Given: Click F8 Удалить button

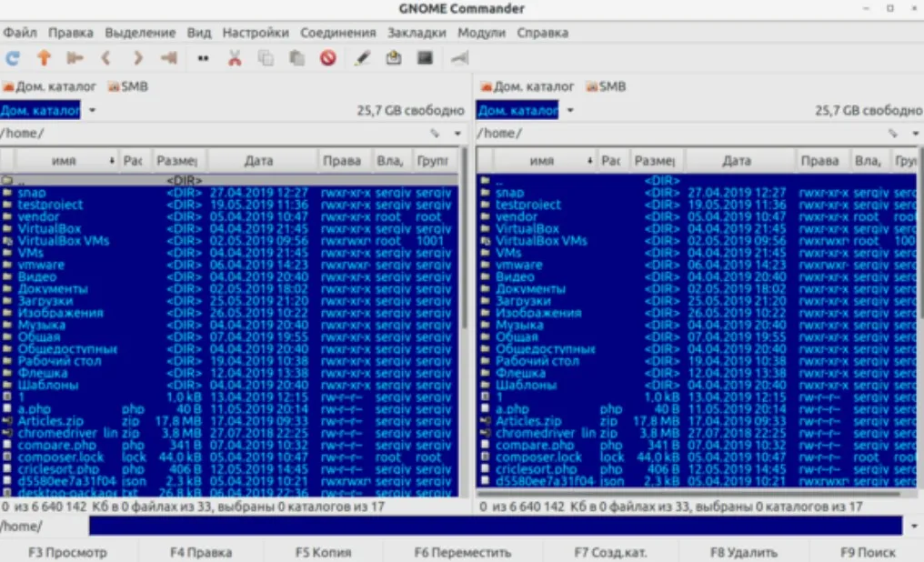Looking at the screenshot, I should [x=744, y=553].
